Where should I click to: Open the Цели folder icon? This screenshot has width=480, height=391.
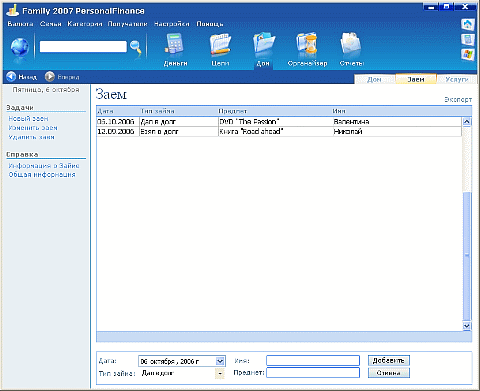point(220,44)
